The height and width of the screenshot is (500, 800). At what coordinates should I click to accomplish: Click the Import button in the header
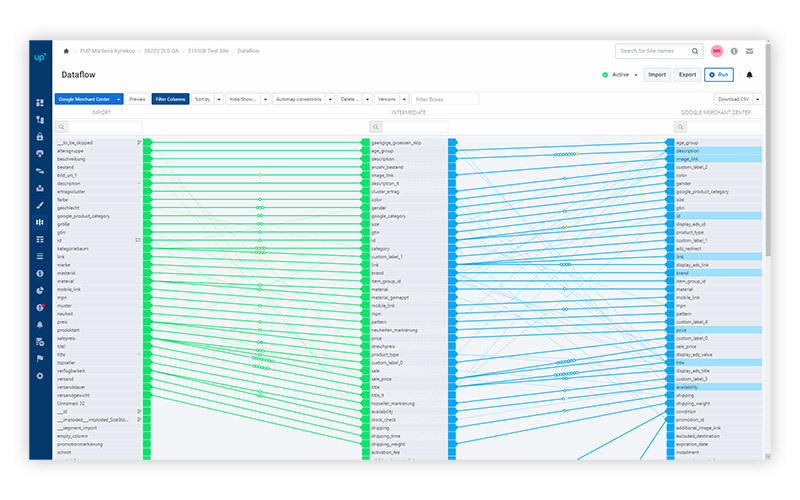[x=657, y=75]
